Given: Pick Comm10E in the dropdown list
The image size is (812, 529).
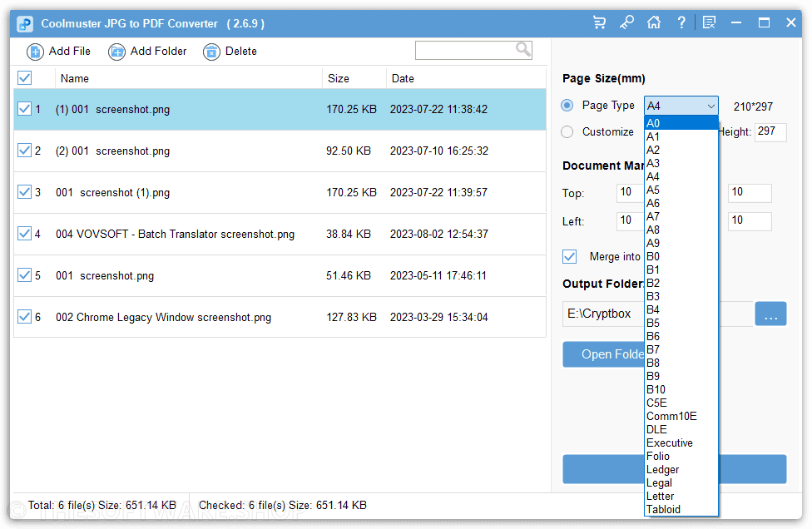Looking at the screenshot, I should [681, 416].
